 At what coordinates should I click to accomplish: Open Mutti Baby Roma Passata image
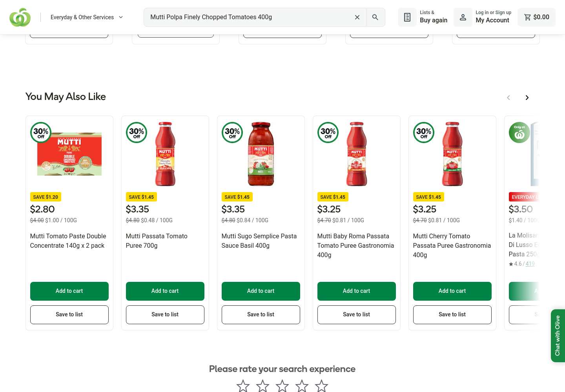pos(357,154)
